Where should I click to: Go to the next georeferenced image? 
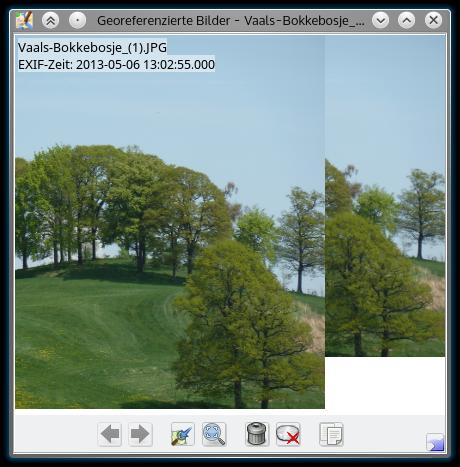coord(140,434)
